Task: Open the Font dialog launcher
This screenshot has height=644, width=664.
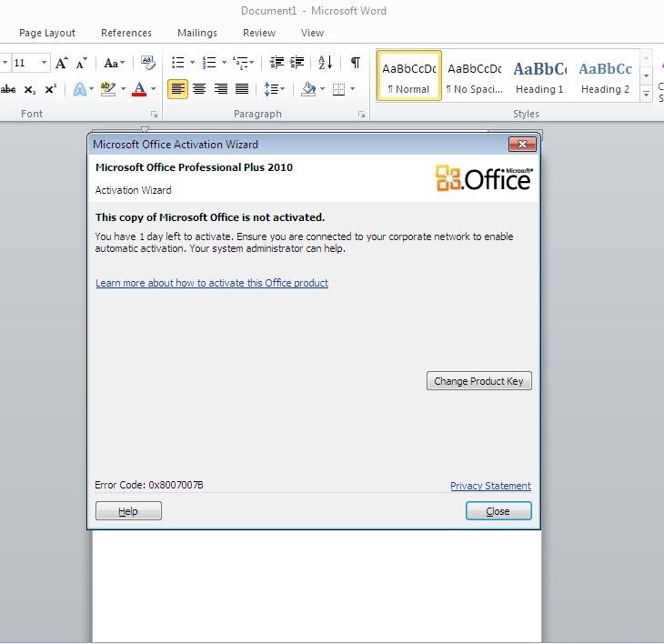Action: tap(154, 114)
